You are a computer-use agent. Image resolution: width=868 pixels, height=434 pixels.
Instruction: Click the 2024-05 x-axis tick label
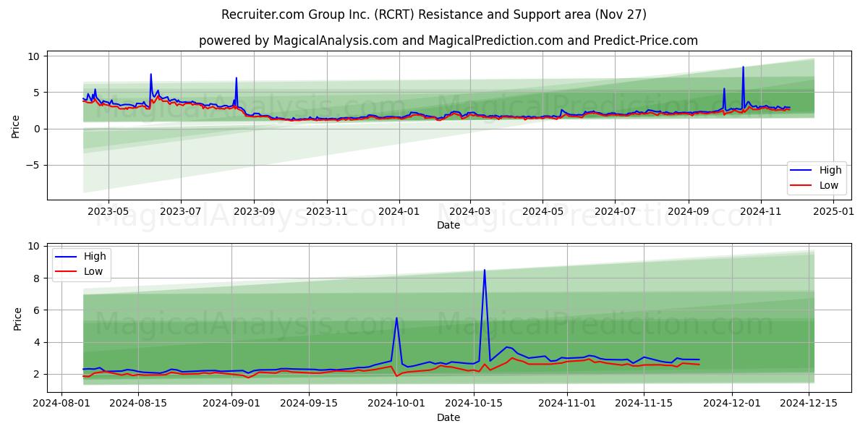click(542, 212)
